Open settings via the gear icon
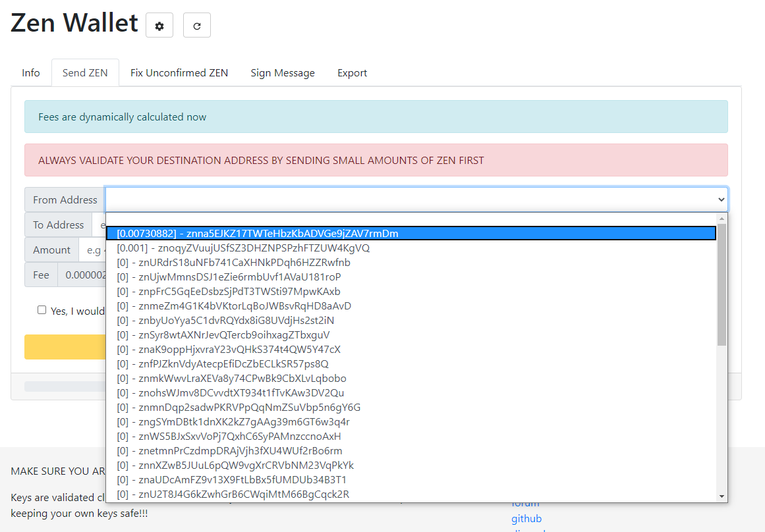Viewport: 765px width, 532px height. (159, 26)
